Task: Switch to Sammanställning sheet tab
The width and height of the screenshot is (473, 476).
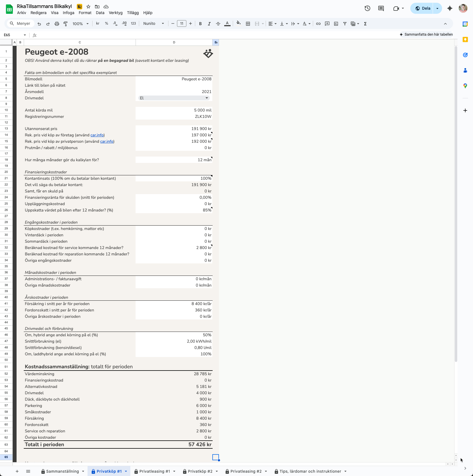Action: coord(62,471)
